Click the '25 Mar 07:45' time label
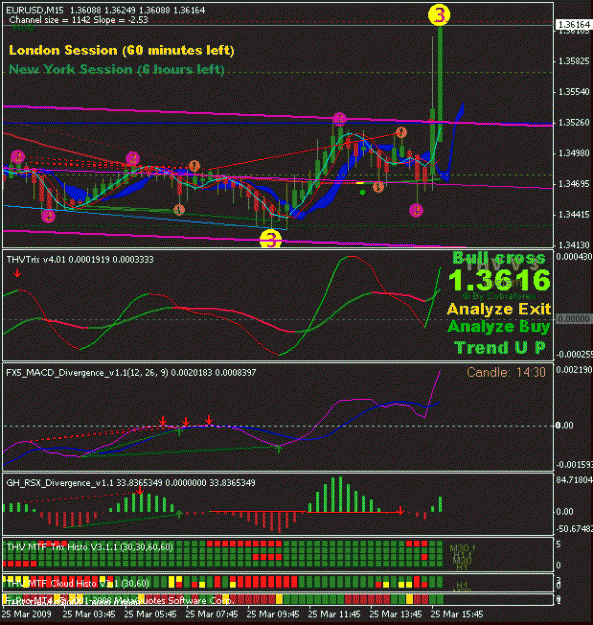 tap(212, 614)
